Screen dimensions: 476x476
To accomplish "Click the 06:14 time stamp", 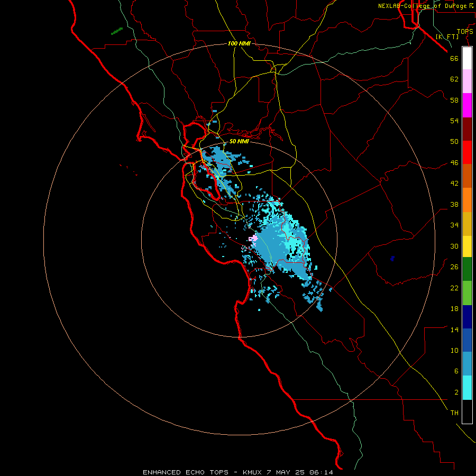I will (321, 472).
